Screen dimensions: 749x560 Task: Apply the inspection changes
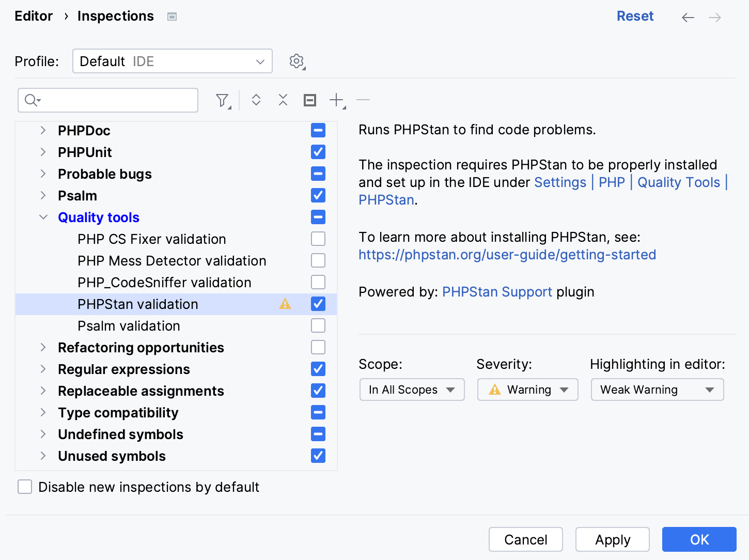coord(612,539)
